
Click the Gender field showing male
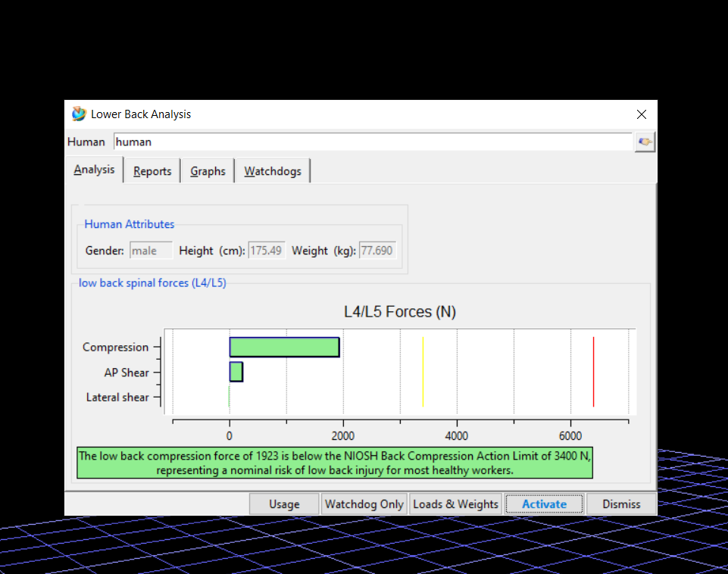(151, 251)
